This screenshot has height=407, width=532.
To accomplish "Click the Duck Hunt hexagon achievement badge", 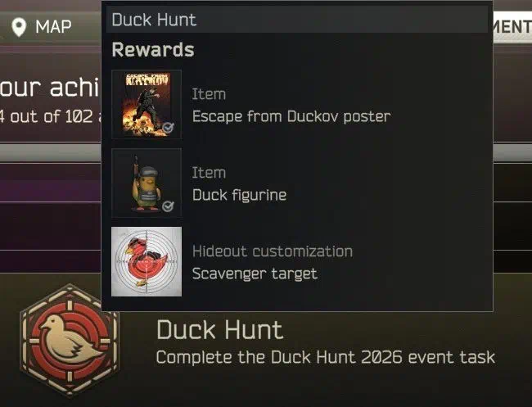I will [70, 341].
